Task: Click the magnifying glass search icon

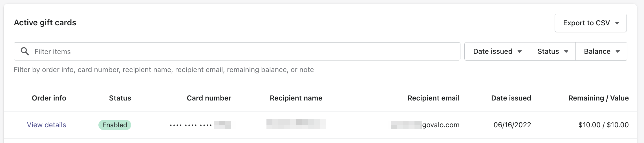Action: pos(25,51)
